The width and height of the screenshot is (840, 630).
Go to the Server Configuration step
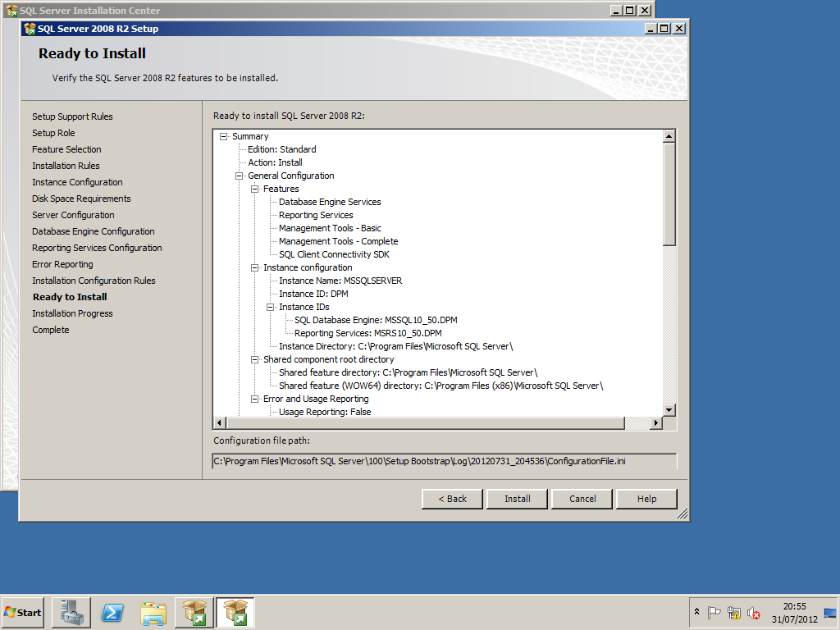tap(73, 215)
